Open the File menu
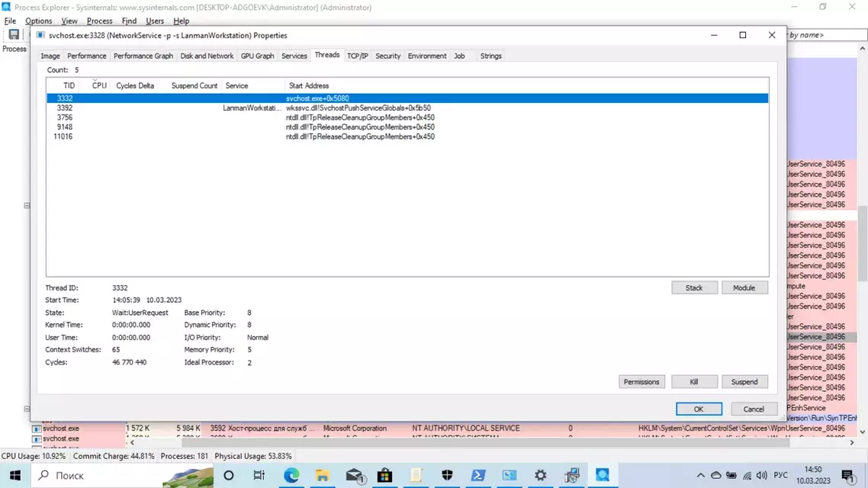This screenshot has width=868, height=488. [10, 21]
